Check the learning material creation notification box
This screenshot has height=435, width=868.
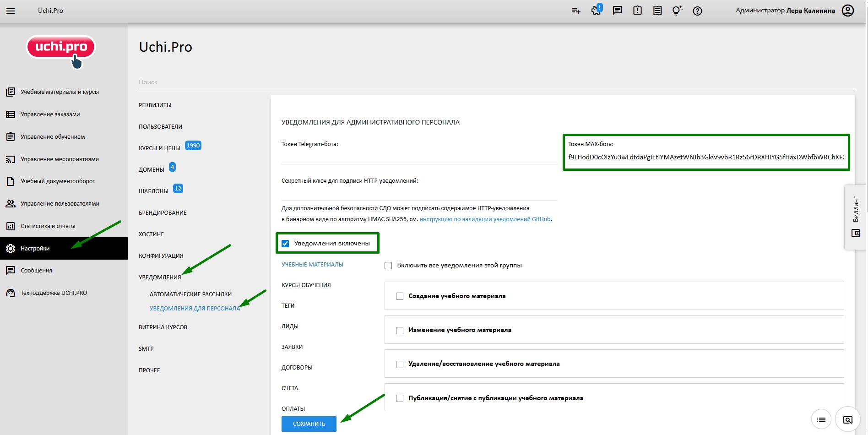point(400,296)
